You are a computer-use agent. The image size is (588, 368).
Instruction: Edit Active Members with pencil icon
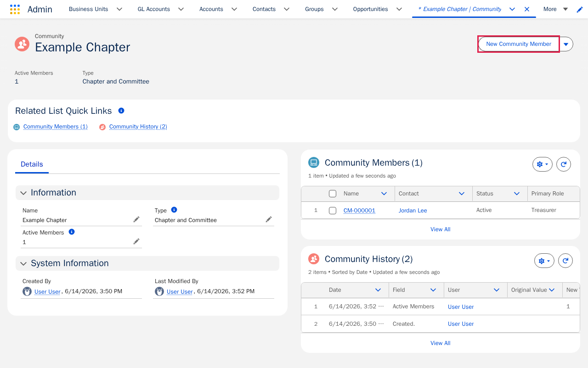(136, 242)
